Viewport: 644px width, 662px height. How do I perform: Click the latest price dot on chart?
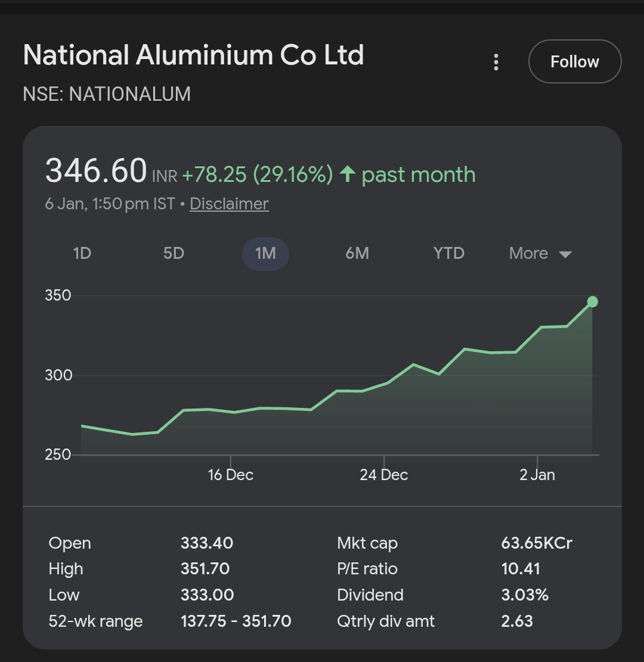[593, 301]
